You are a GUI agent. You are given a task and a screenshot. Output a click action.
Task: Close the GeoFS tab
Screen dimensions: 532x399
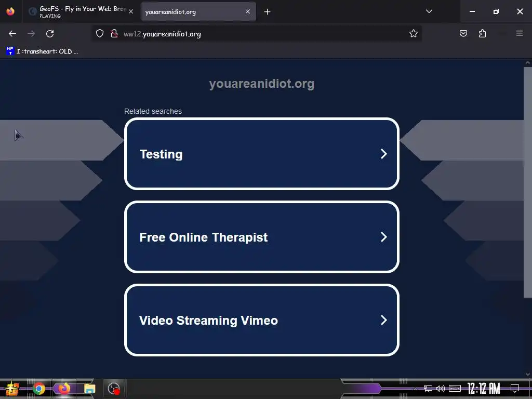[x=131, y=11]
